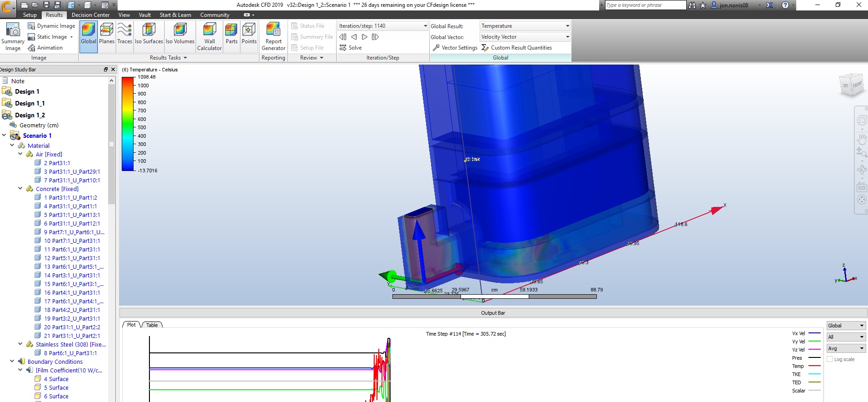Collapse the Boundary Conditions node
The image size is (868, 402).
pos(12,361)
